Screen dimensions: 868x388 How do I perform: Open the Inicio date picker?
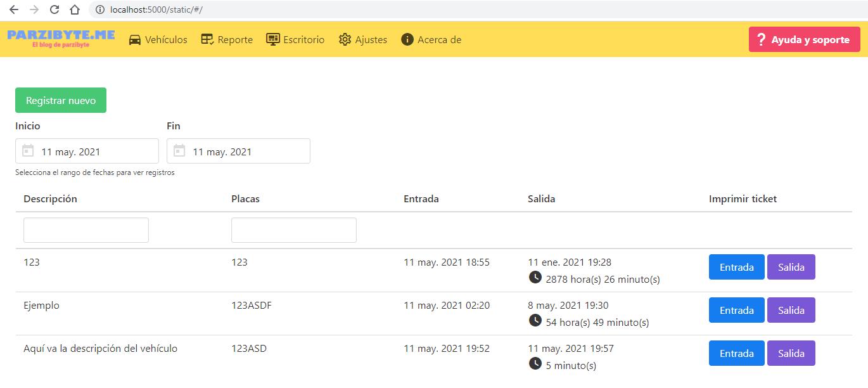[x=87, y=151]
